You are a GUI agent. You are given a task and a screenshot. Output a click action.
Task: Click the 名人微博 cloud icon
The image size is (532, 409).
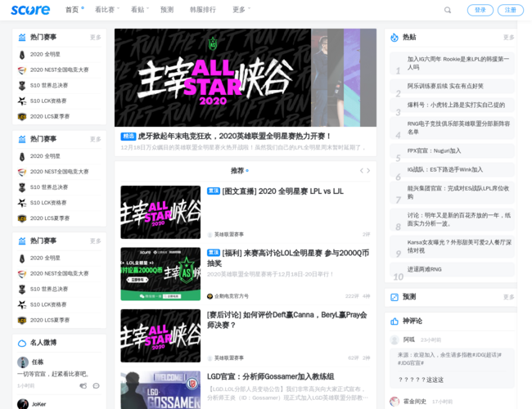22,343
